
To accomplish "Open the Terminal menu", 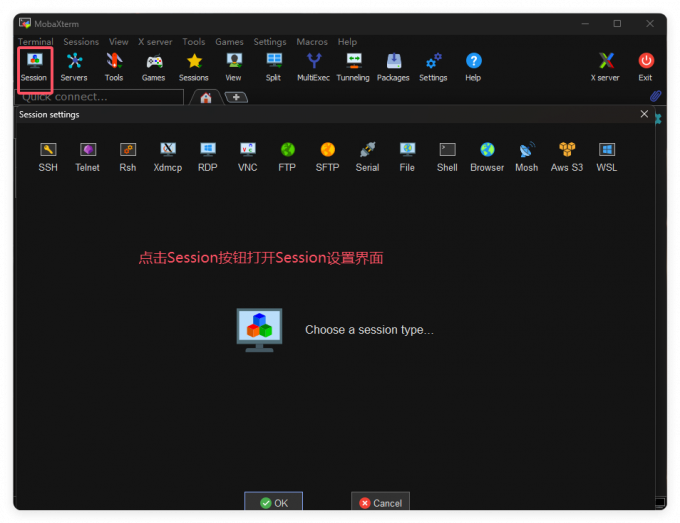I will pos(36,42).
